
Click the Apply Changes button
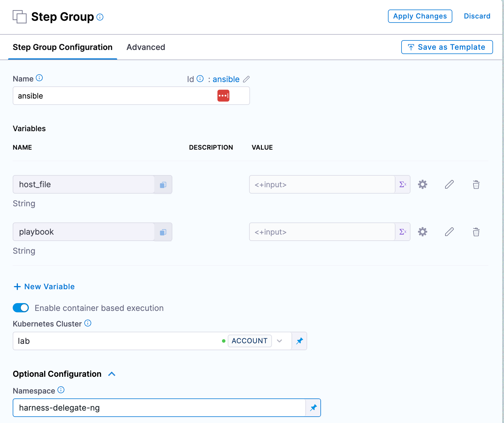click(x=420, y=16)
